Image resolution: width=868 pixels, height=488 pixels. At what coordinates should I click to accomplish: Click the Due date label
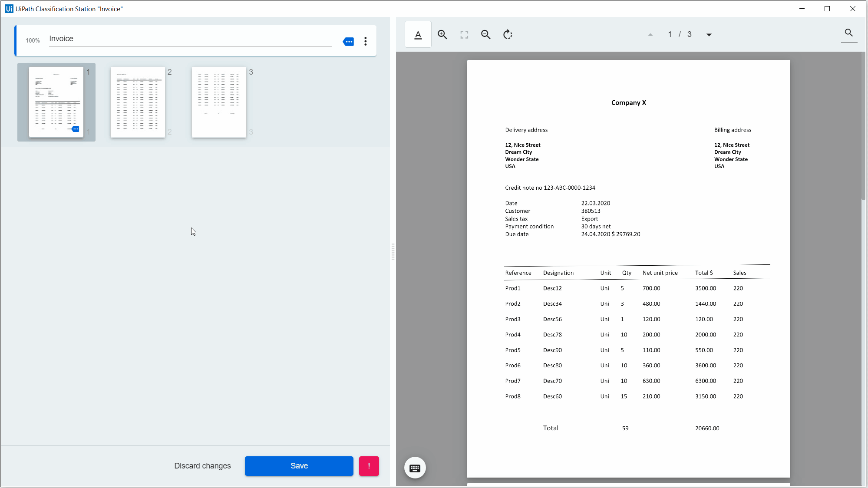[517, 234]
